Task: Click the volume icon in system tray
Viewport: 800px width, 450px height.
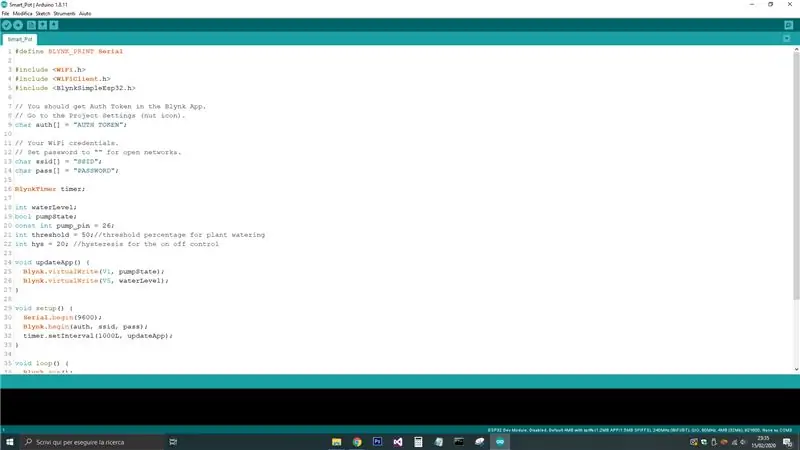Action: (743, 442)
